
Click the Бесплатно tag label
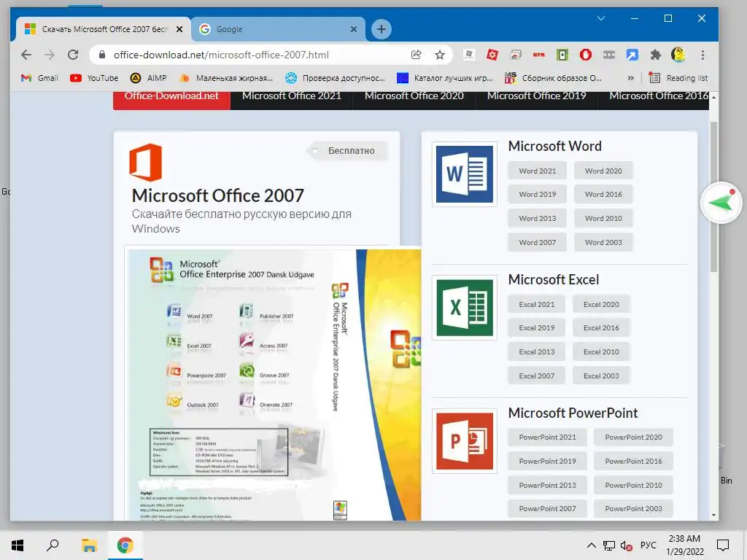(348, 151)
